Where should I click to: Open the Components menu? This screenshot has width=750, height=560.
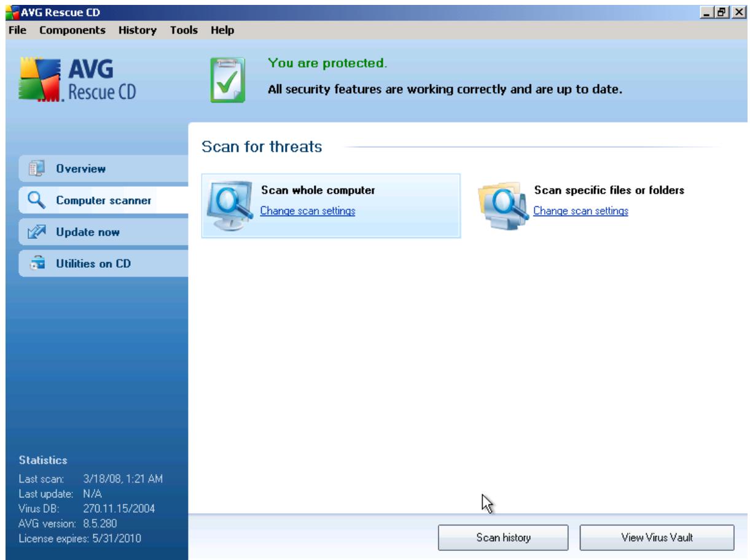[x=72, y=29]
